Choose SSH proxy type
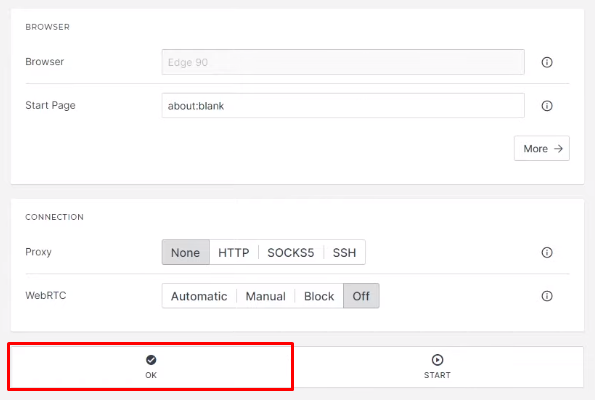Image resolution: width=595 pixels, height=400 pixels. point(344,252)
